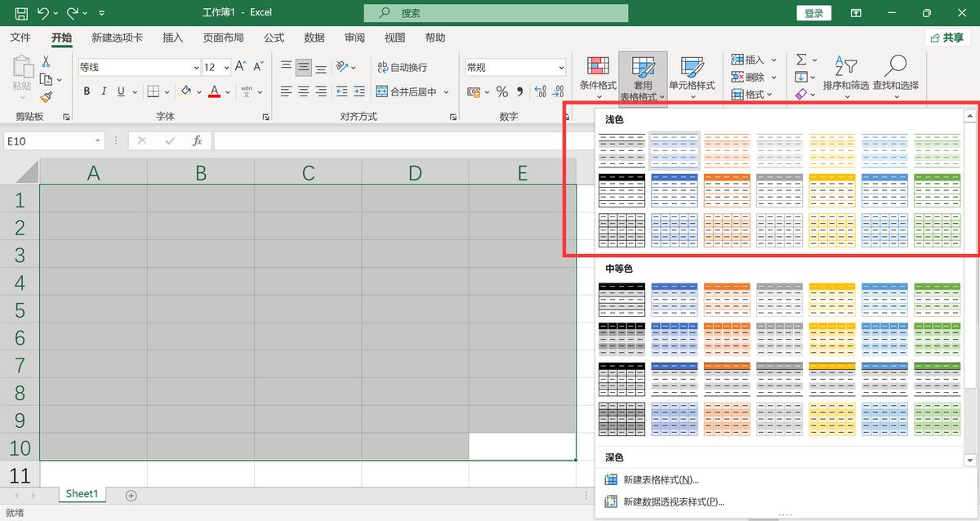Toggle top vertical alignment

[x=286, y=66]
